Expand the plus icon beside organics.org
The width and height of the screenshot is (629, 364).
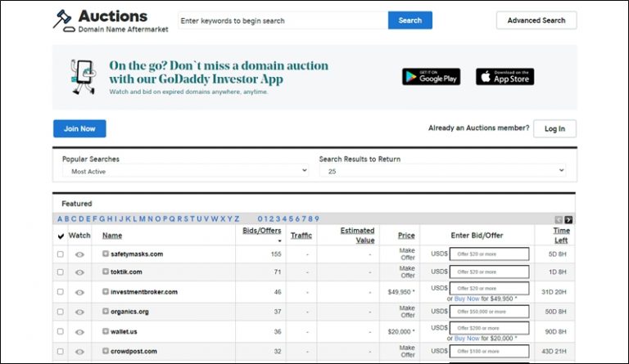(106, 311)
